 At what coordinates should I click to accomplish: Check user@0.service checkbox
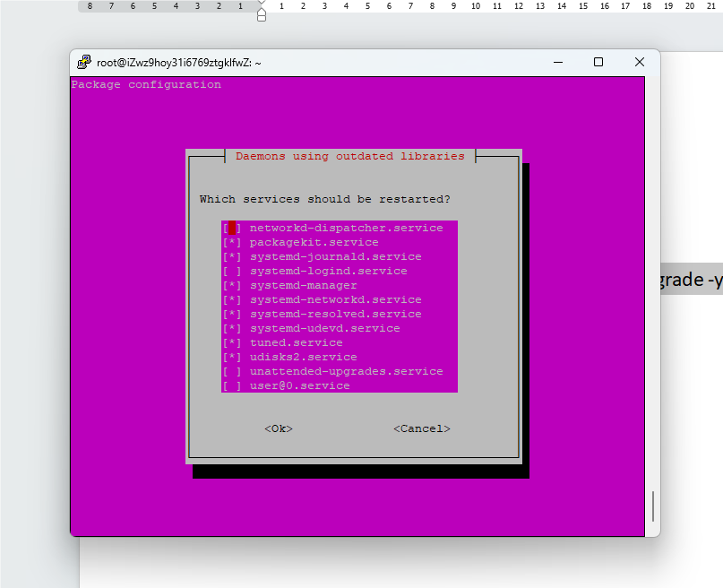click(x=232, y=385)
